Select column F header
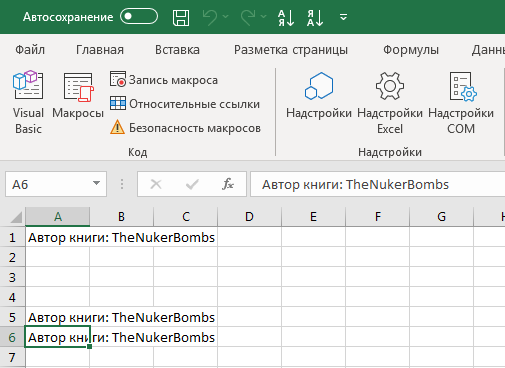Image resolution: width=505 pixels, height=368 pixels. click(377, 217)
